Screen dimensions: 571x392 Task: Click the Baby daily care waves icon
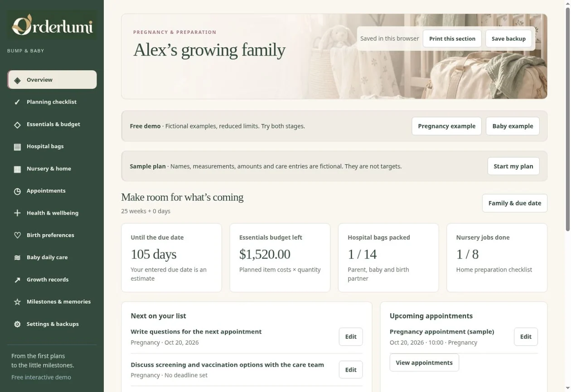tap(17, 258)
